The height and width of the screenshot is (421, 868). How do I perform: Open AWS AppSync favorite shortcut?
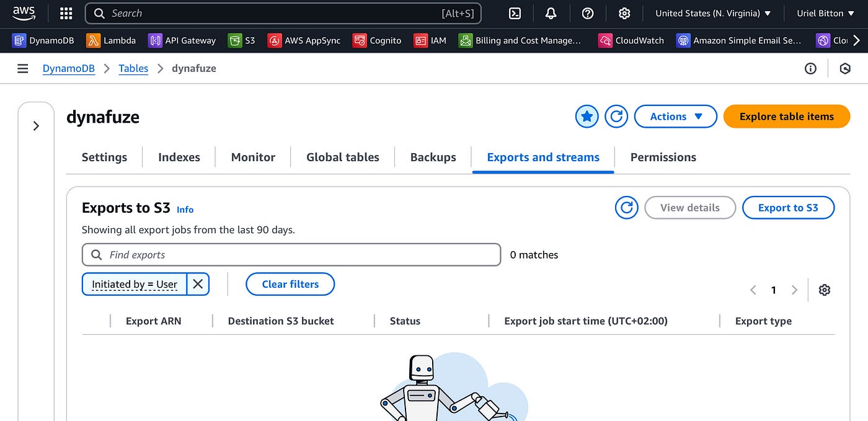point(304,40)
